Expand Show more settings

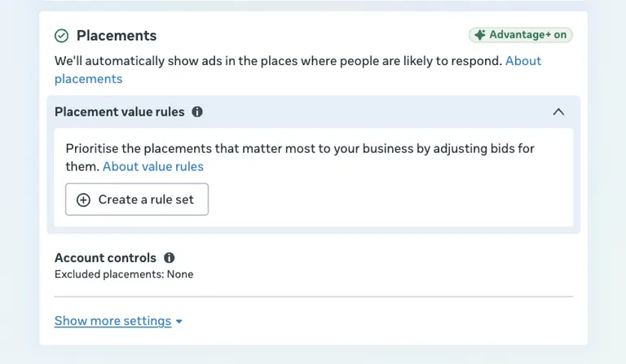[x=118, y=321]
